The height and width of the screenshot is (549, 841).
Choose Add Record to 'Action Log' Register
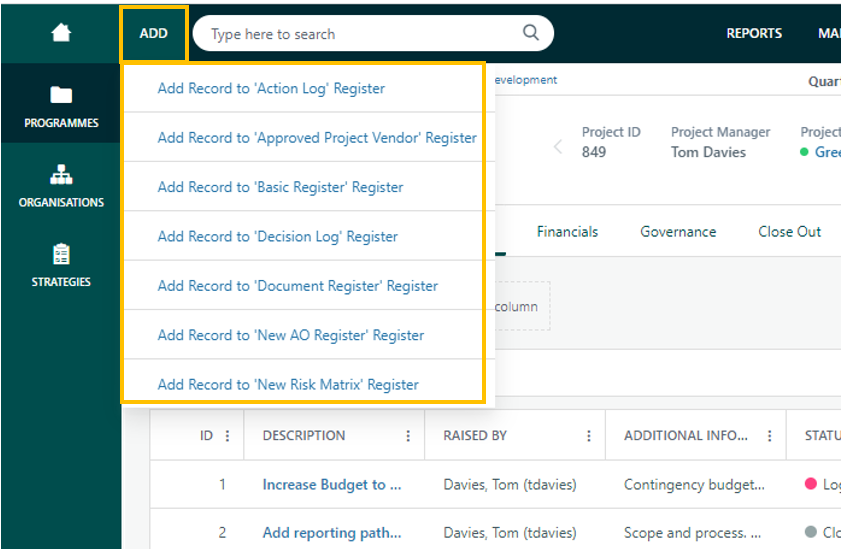(x=271, y=88)
